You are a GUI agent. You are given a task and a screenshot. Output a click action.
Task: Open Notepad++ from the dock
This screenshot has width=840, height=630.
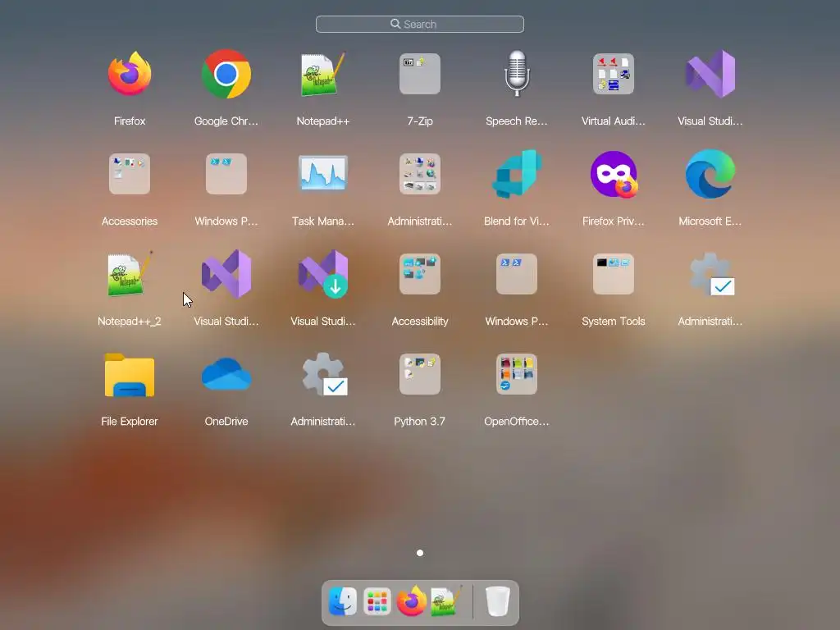tap(445, 601)
